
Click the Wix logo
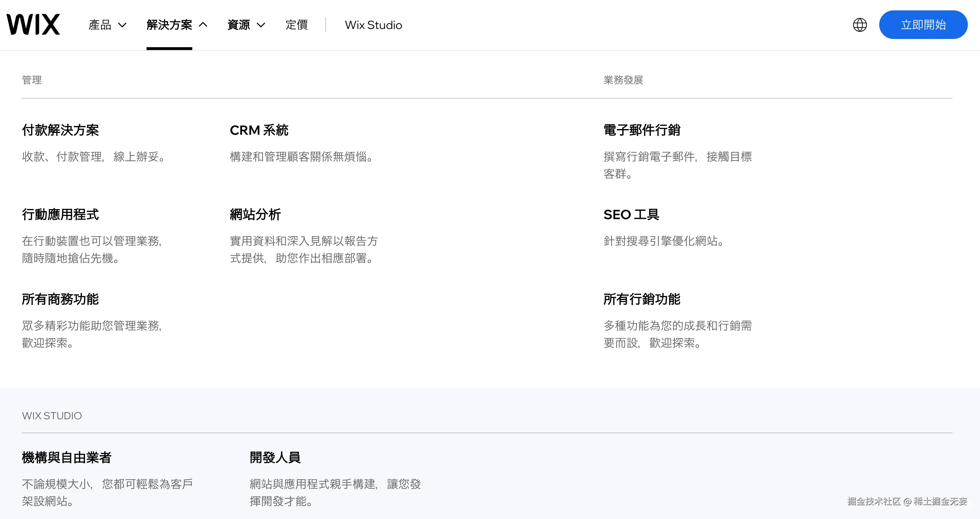34,24
